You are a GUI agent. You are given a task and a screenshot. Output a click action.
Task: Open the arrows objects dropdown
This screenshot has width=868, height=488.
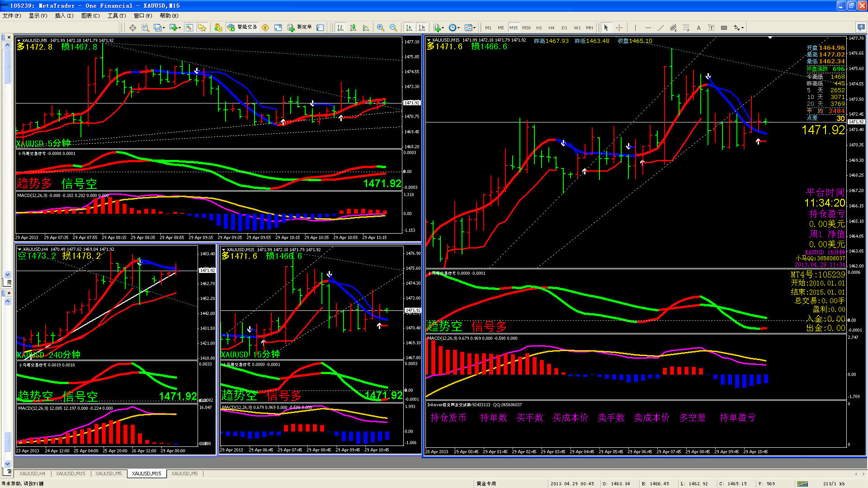click(742, 28)
